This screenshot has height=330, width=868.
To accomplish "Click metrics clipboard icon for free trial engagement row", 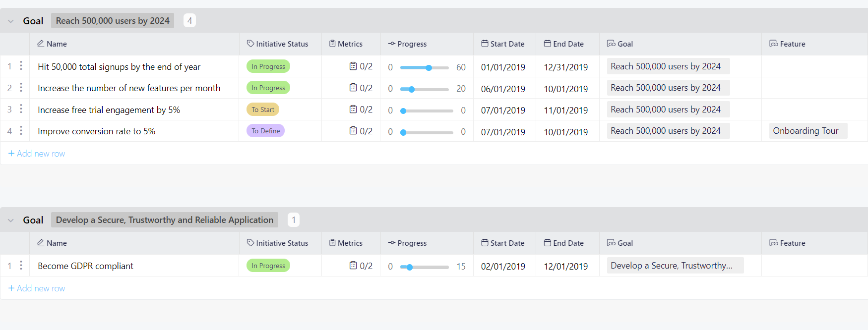I will (x=353, y=109).
